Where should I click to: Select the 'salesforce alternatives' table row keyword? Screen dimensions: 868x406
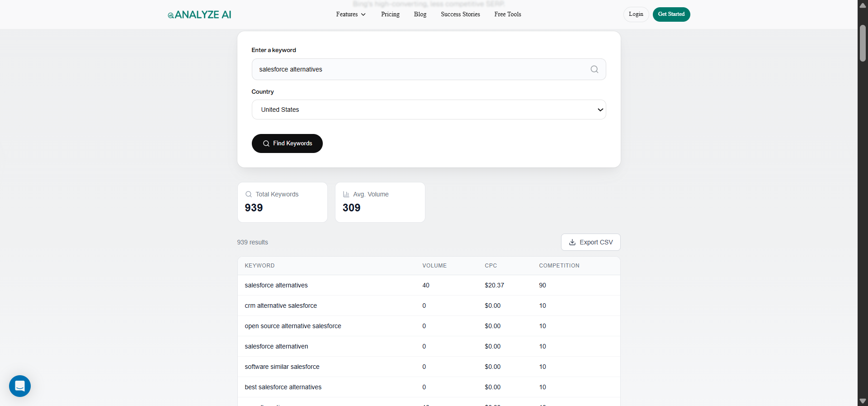(x=276, y=285)
